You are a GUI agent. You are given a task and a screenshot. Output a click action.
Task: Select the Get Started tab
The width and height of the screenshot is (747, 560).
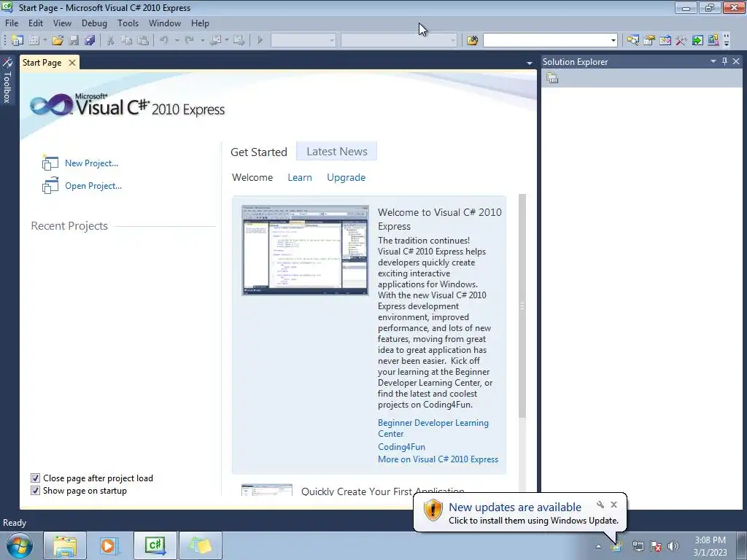(x=259, y=152)
